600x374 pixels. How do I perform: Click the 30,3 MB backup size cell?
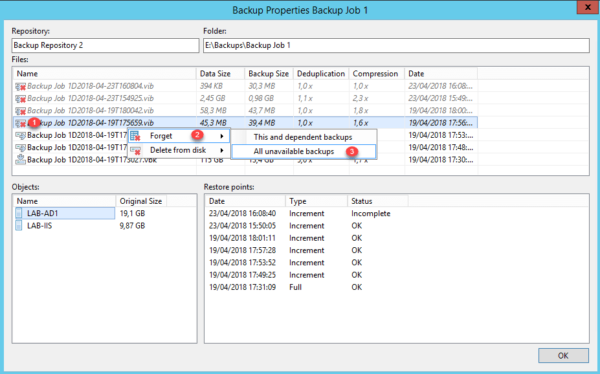pyautogui.click(x=262, y=86)
